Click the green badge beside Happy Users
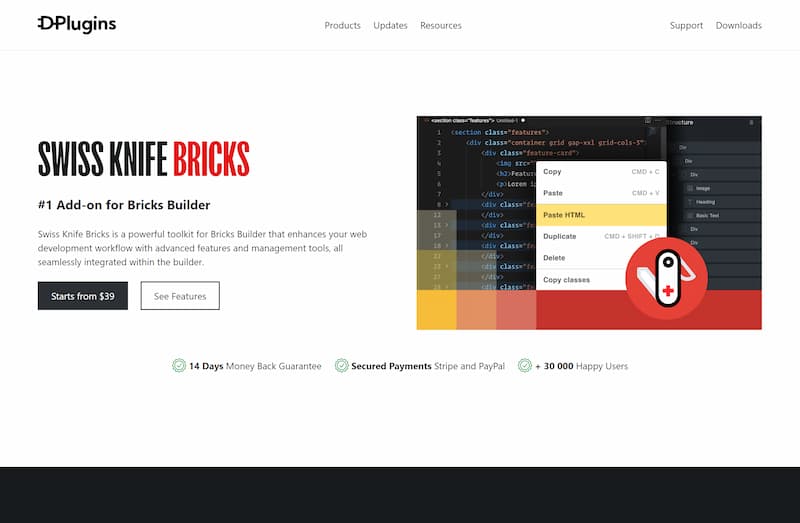The image size is (800, 523). [x=525, y=366]
